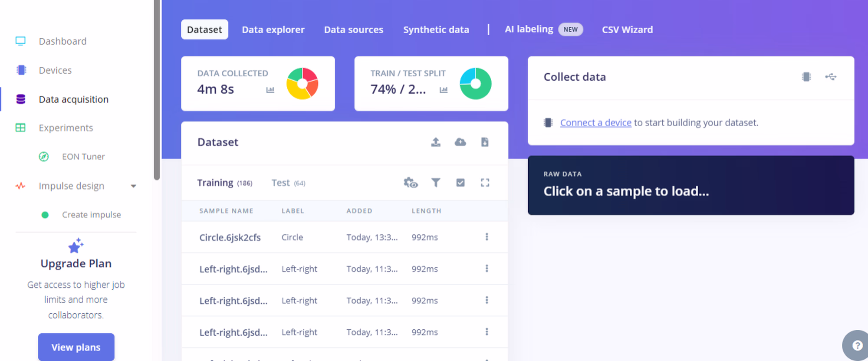Image resolution: width=868 pixels, height=361 pixels.
Task: Click the gear-and-eye view settings icon
Action: (411, 183)
